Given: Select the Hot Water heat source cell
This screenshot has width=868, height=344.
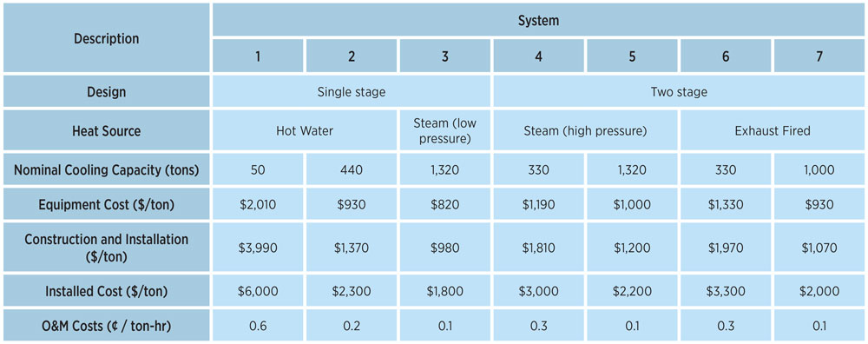Looking at the screenshot, I should 305,130.
